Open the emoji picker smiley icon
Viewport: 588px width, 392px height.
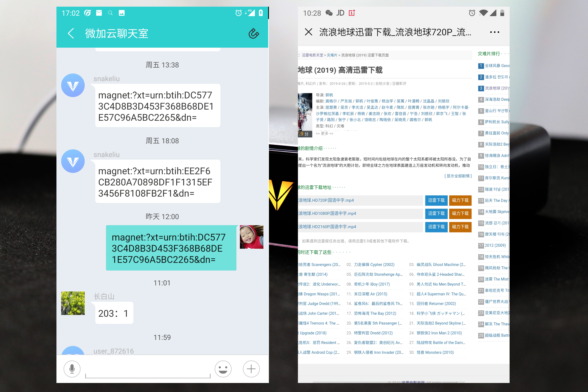coord(223,369)
